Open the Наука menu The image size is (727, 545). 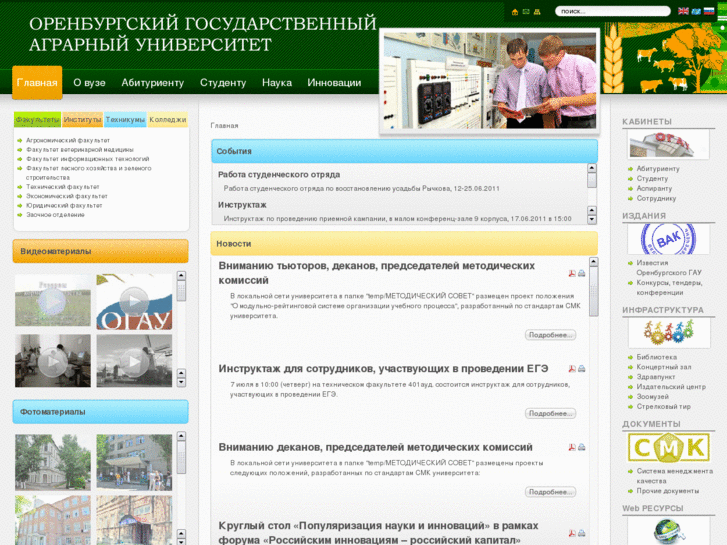(x=277, y=83)
